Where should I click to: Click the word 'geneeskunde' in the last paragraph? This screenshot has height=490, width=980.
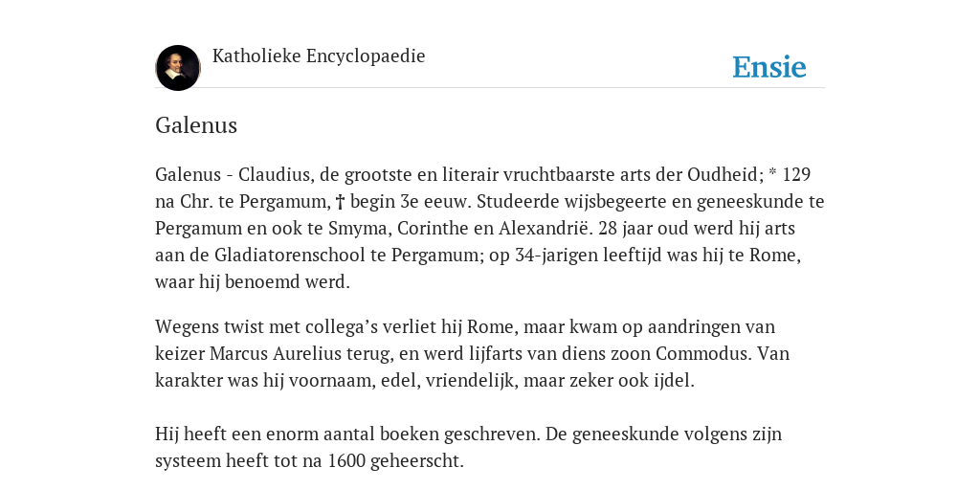click(x=626, y=434)
